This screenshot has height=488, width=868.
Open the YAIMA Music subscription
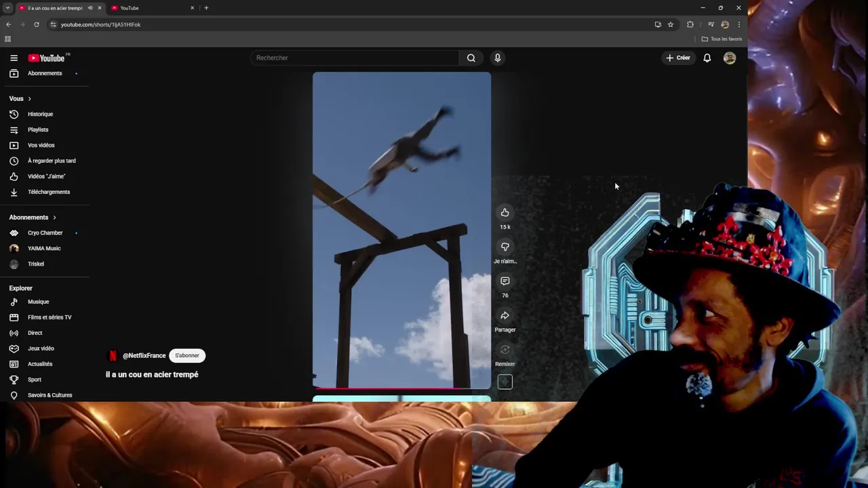point(44,248)
